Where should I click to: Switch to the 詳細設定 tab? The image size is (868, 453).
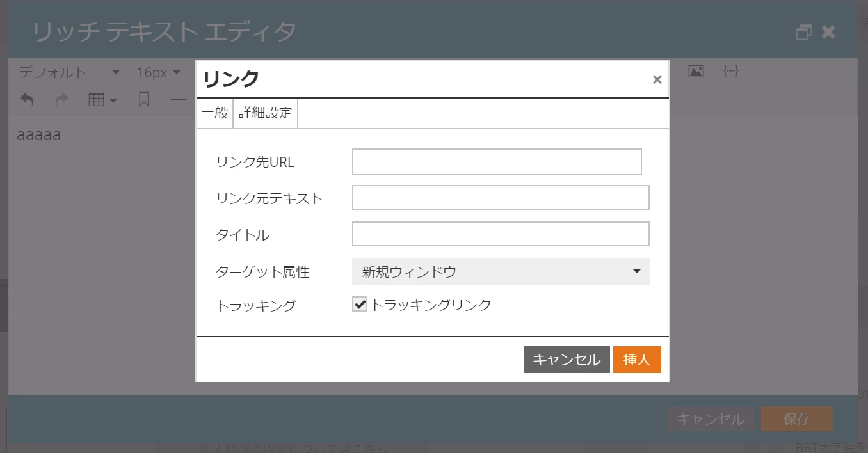(265, 113)
